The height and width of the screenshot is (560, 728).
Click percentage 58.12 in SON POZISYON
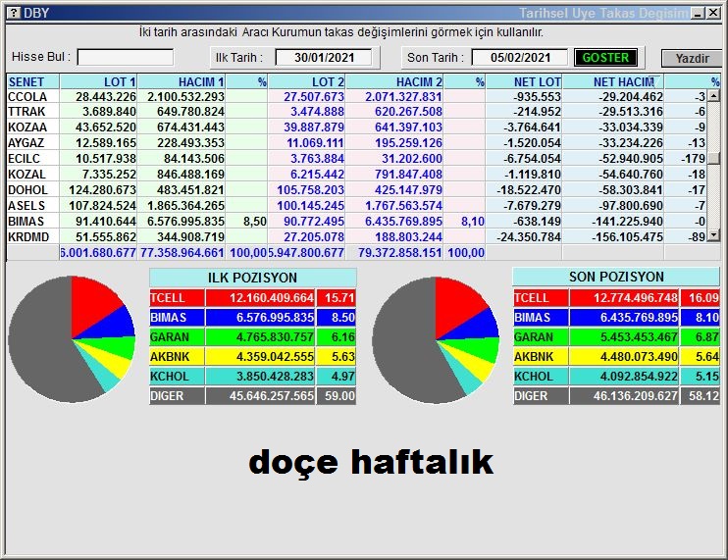[x=703, y=396]
